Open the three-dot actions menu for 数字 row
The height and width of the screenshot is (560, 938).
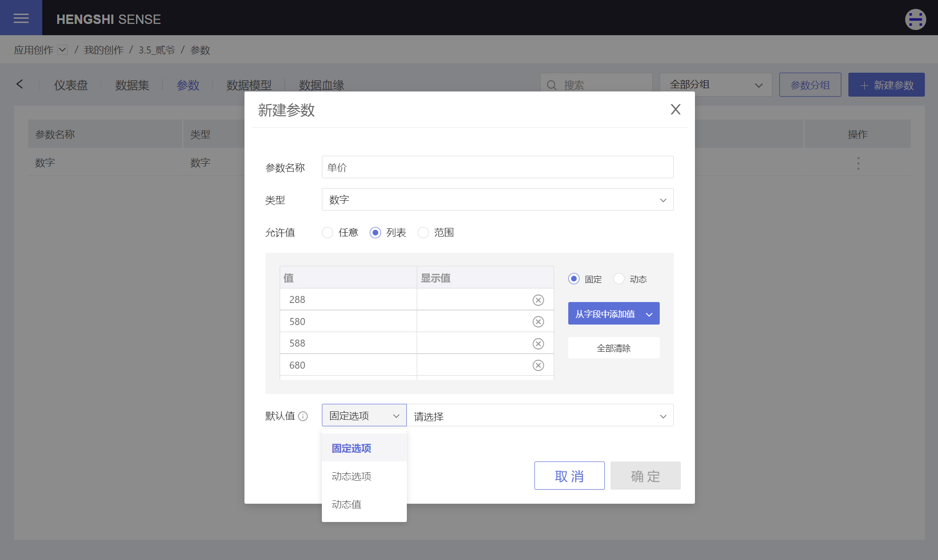point(858,163)
